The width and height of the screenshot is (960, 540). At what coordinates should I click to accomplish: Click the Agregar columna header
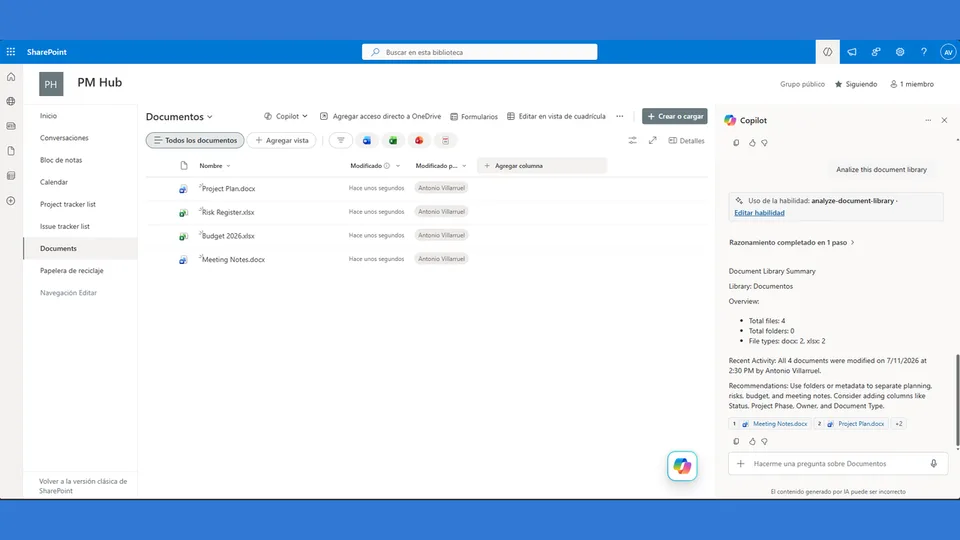(x=542, y=166)
